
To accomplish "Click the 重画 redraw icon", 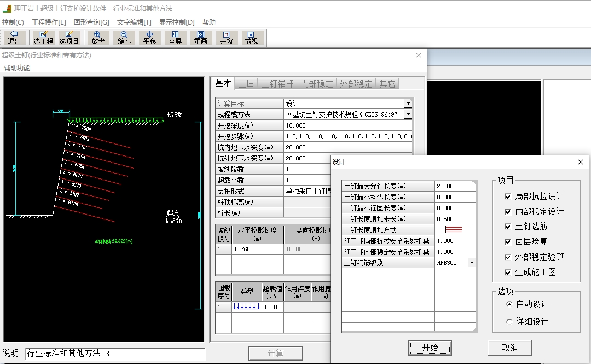I will point(201,37).
